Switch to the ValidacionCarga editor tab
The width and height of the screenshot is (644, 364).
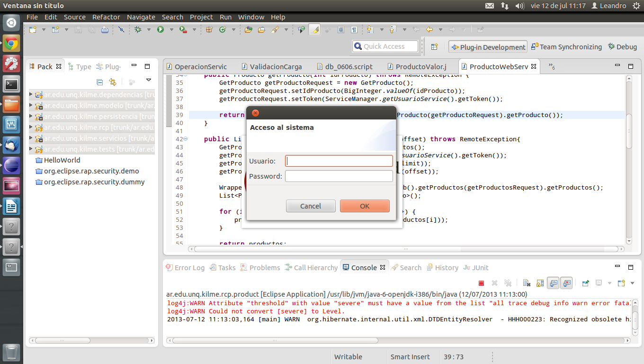[275, 66]
